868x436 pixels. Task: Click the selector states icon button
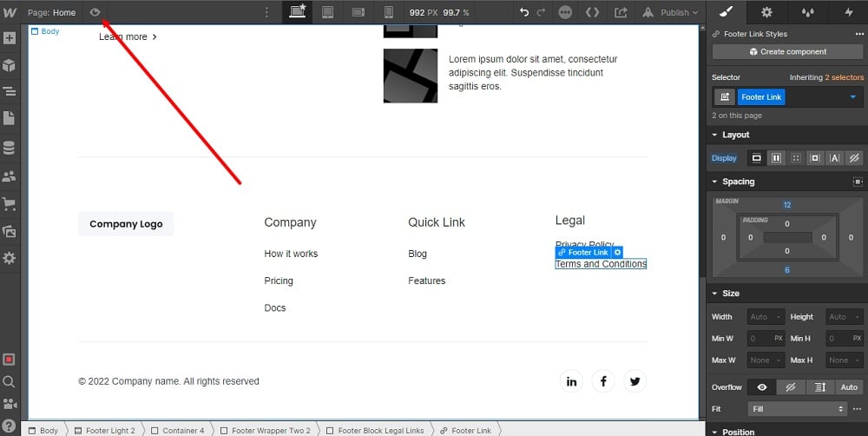click(724, 97)
